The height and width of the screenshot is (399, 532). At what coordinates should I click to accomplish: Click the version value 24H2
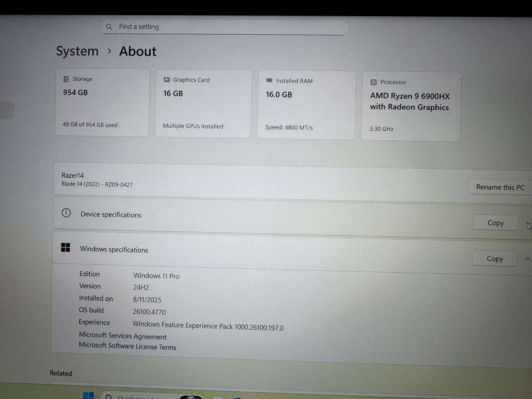click(x=141, y=288)
